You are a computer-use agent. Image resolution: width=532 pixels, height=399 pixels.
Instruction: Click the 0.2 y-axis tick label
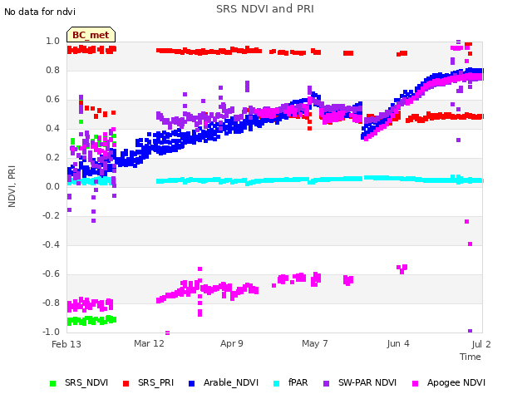point(52,157)
